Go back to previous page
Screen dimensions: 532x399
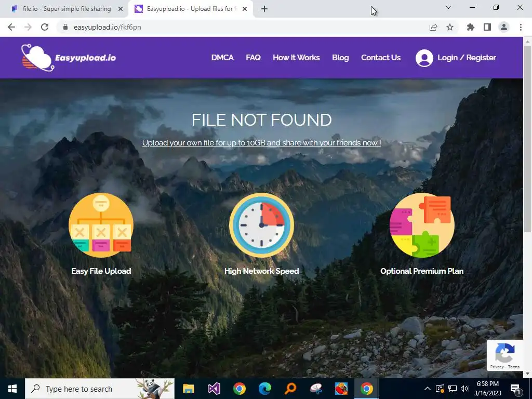coord(11,27)
